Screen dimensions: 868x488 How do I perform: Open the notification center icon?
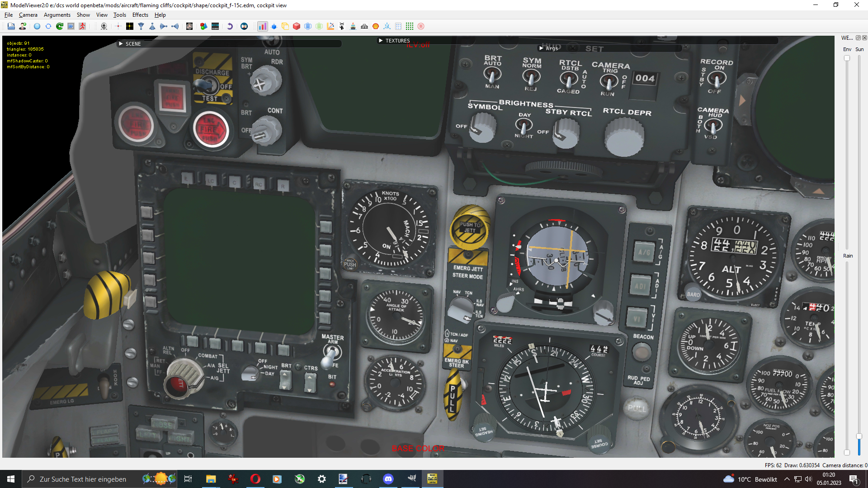click(x=854, y=479)
